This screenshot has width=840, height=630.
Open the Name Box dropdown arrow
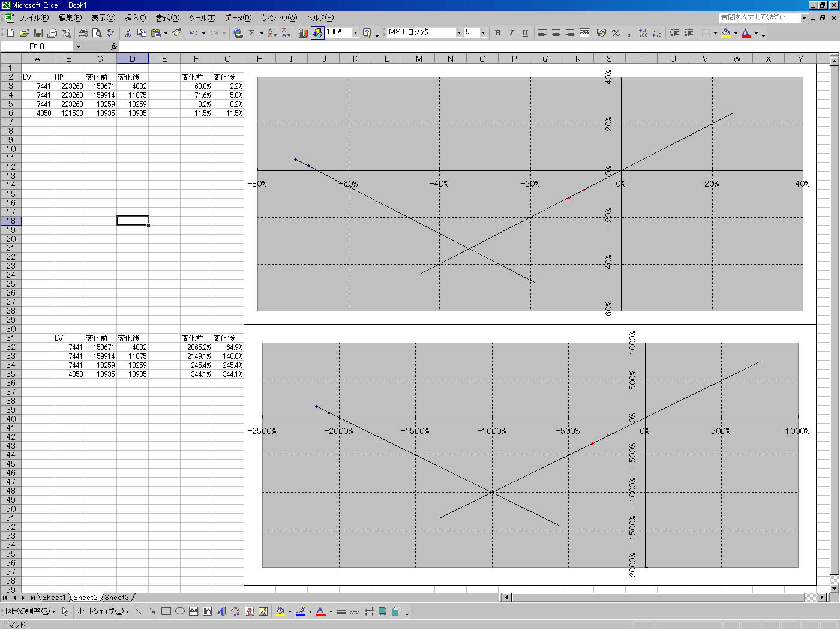(x=78, y=46)
